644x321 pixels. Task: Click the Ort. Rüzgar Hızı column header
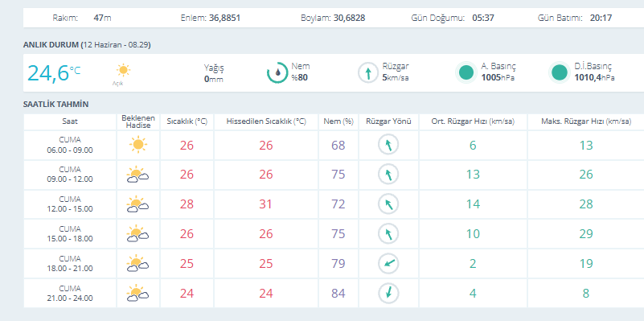(473, 121)
